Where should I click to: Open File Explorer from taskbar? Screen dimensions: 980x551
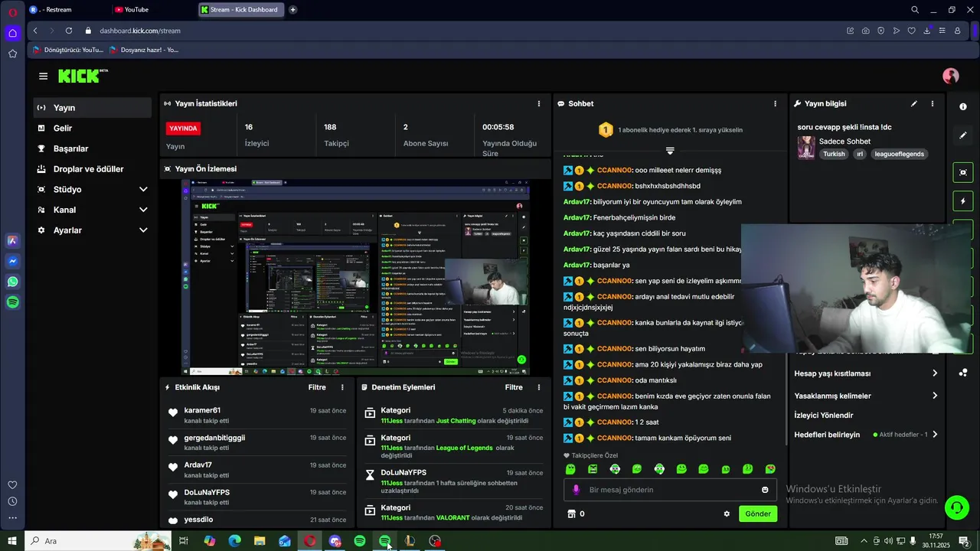pyautogui.click(x=260, y=541)
